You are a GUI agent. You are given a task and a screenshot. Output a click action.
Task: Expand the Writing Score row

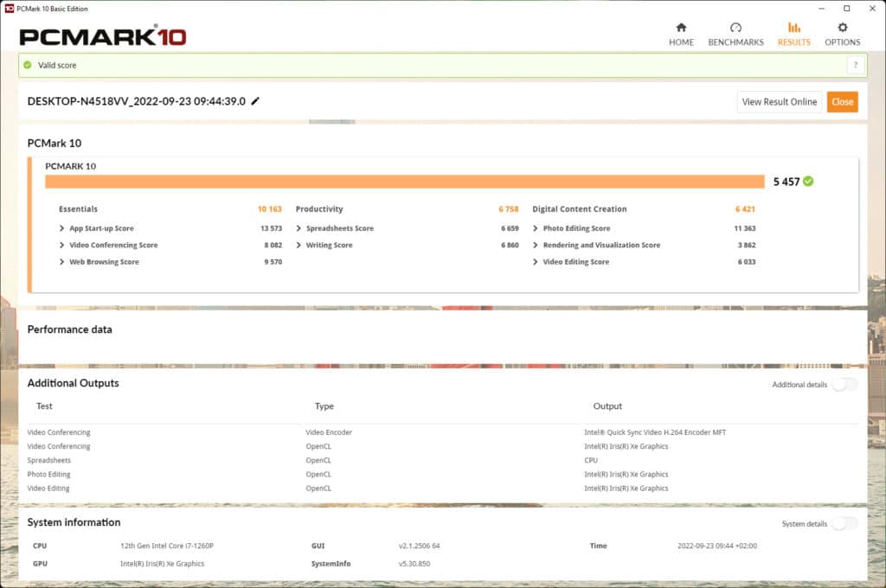[x=299, y=245]
